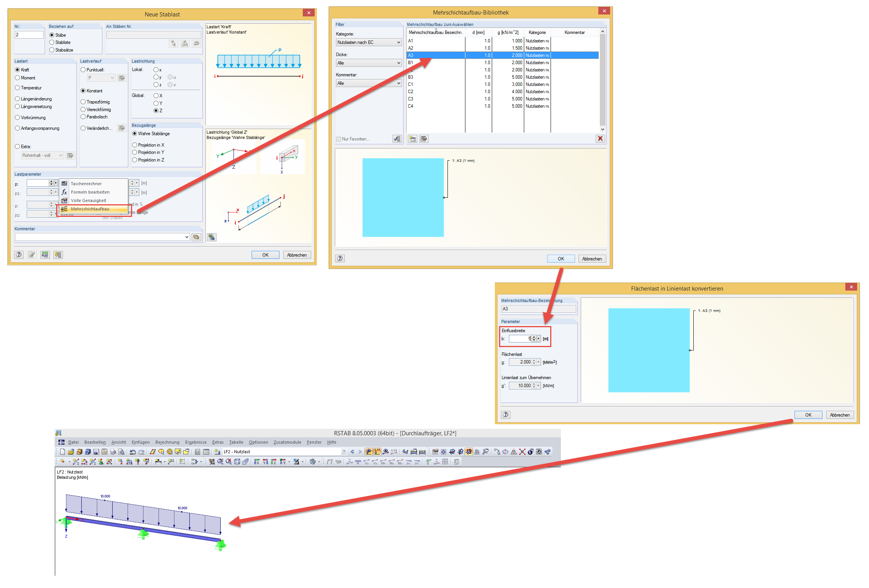Open arrow menu next to p field
This screenshot has height=588, width=869.
tap(56, 183)
